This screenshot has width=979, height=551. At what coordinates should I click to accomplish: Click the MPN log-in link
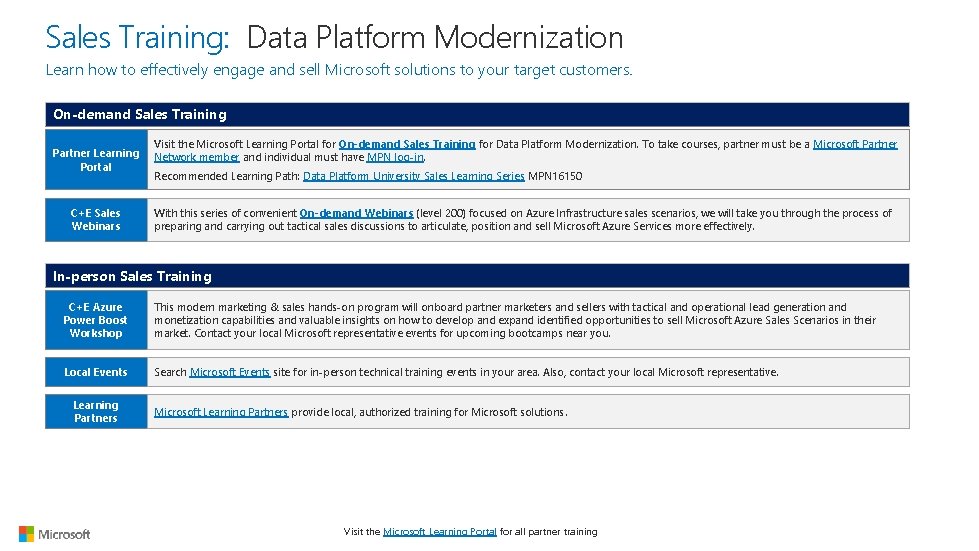(396, 157)
